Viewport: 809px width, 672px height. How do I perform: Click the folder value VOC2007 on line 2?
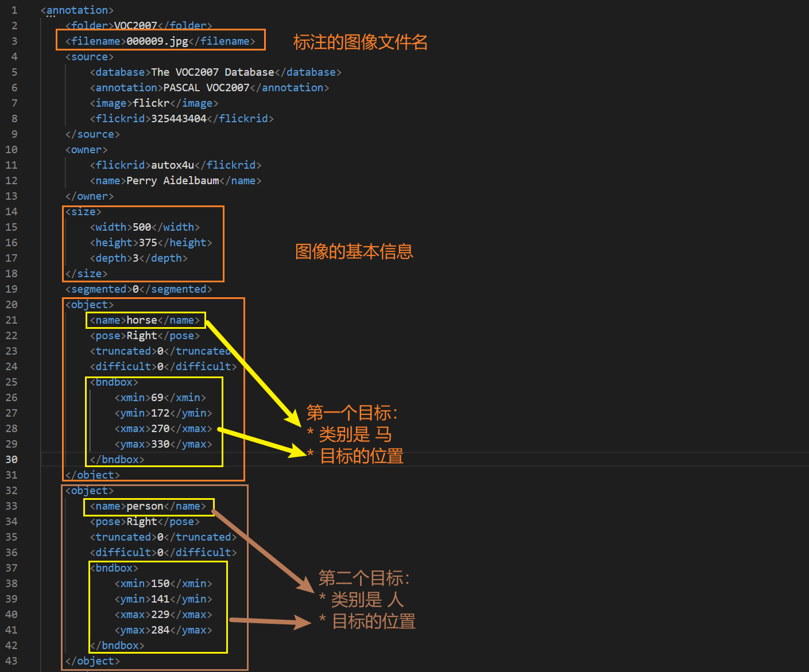pos(136,26)
